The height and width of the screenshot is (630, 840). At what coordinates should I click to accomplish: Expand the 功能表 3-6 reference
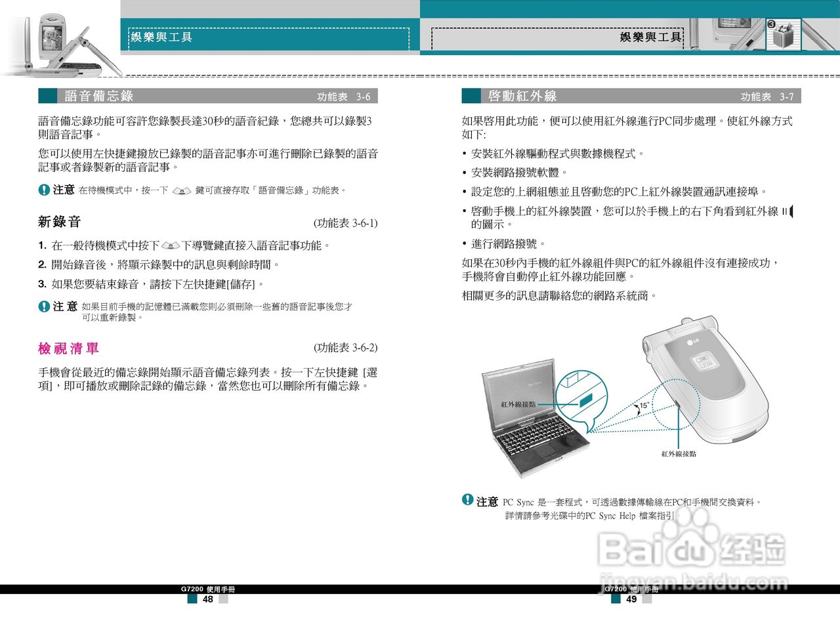click(x=343, y=96)
